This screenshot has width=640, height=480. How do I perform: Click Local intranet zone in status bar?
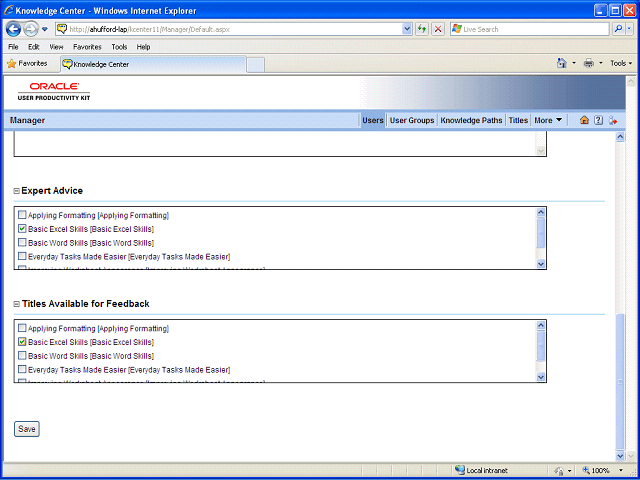coord(482,471)
